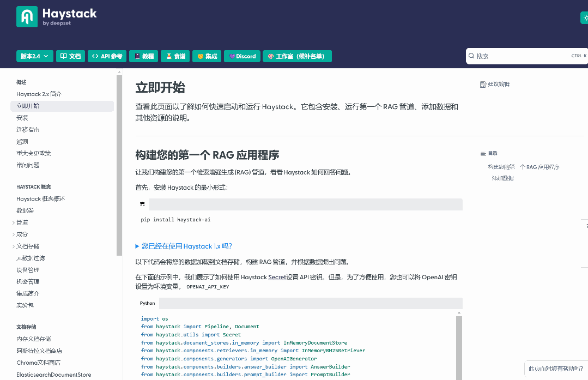Open the 食谱 tab
The width and height of the screenshot is (588, 380).
tap(175, 56)
